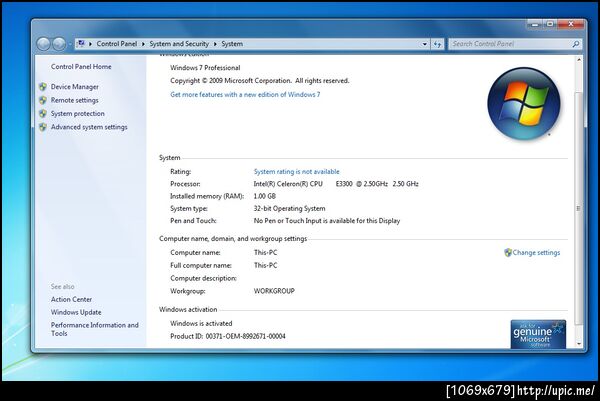The image size is (600, 401).
Task: Select processor value Intel Celeron E3300
Action: (x=336, y=184)
